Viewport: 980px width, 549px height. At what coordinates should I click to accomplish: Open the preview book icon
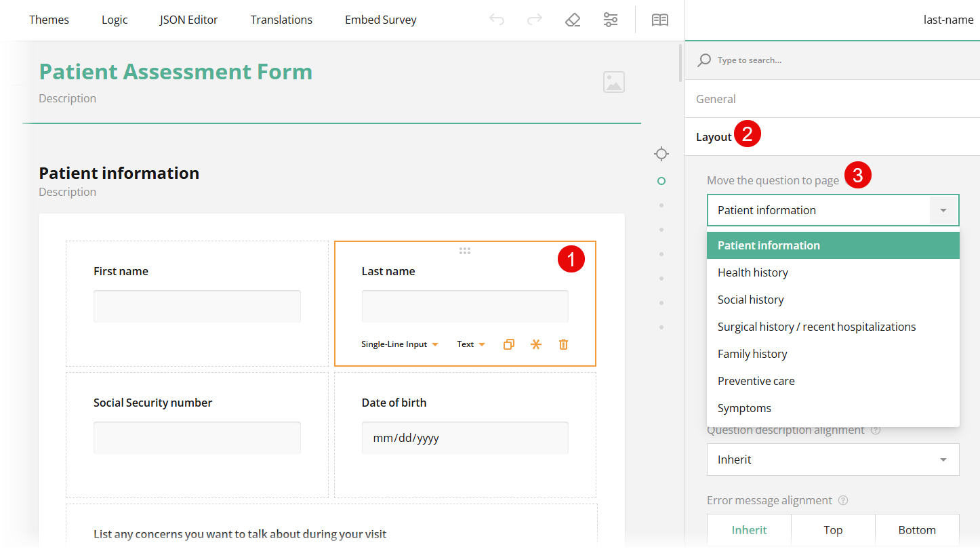click(x=659, y=20)
